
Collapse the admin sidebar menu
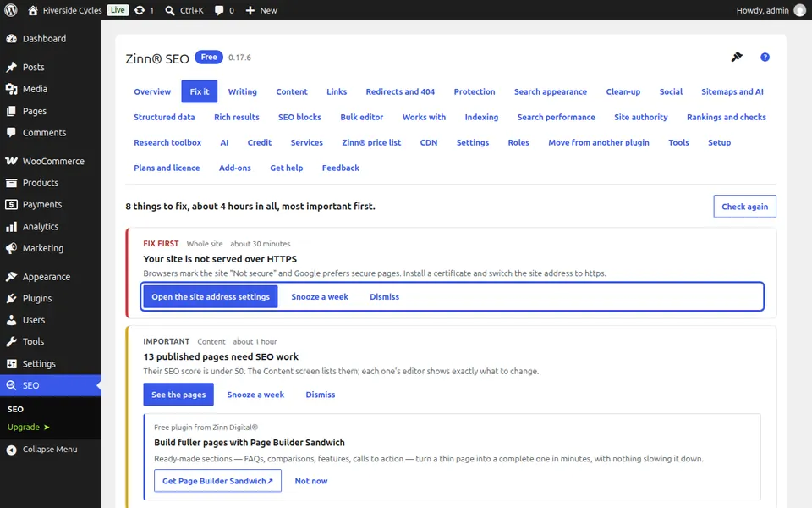coord(51,450)
